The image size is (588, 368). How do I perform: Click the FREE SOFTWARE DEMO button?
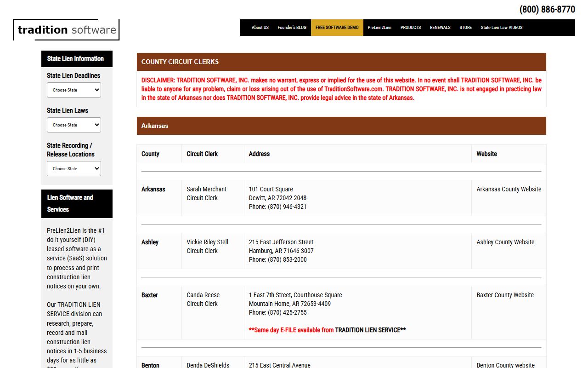click(337, 28)
